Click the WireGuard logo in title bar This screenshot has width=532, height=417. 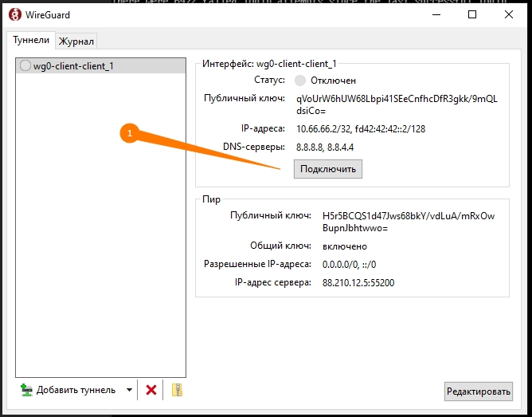pos(15,14)
